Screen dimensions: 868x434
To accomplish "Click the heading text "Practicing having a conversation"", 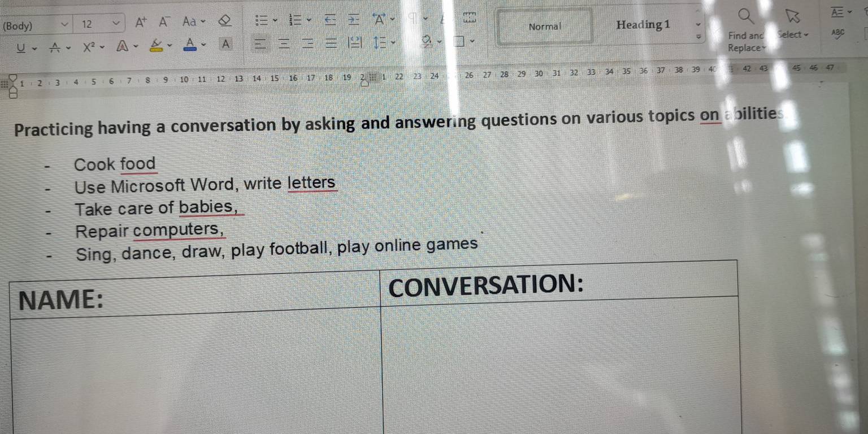I will (x=146, y=126).
